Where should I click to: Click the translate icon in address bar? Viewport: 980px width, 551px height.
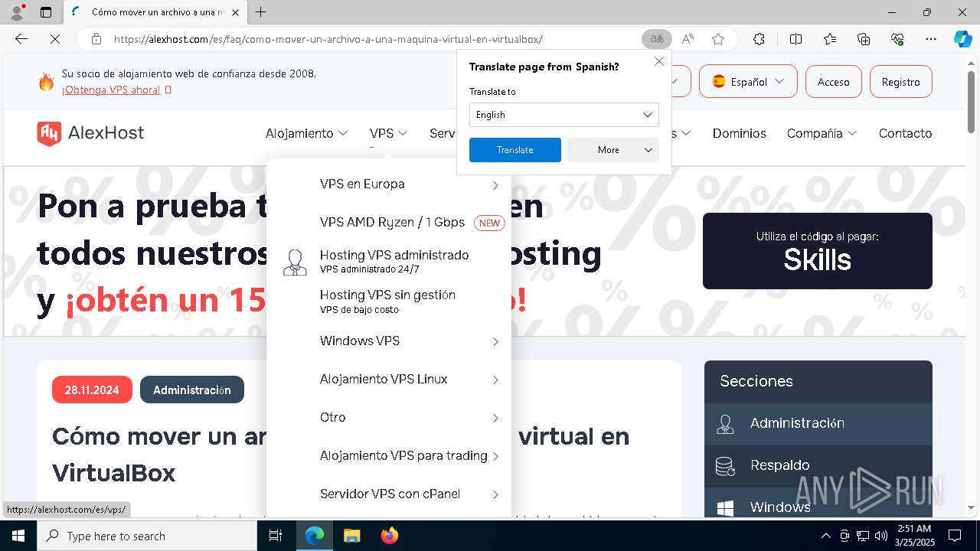pos(656,39)
